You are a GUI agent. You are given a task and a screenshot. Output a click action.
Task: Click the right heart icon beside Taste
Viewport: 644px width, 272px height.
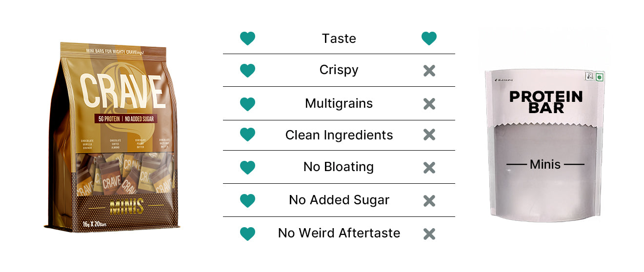(429, 39)
